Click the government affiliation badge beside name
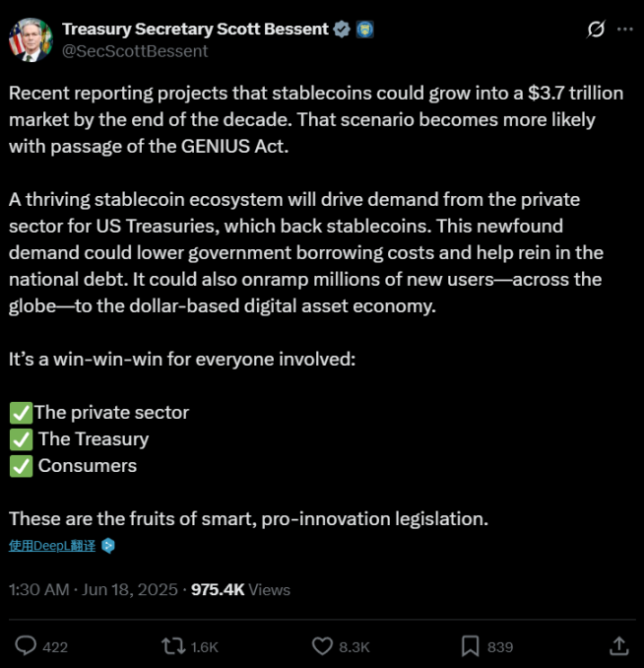This screenshot has width=644, height=668. pyautogui.click(x=363, y=30)
